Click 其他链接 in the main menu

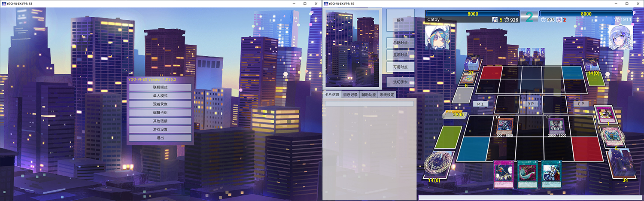pos(160,121)
